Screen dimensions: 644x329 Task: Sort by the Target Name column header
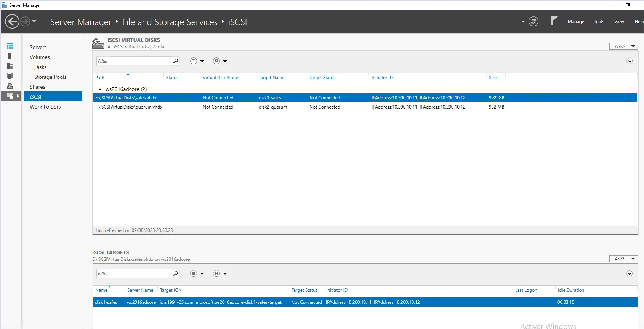click(271, 78)
